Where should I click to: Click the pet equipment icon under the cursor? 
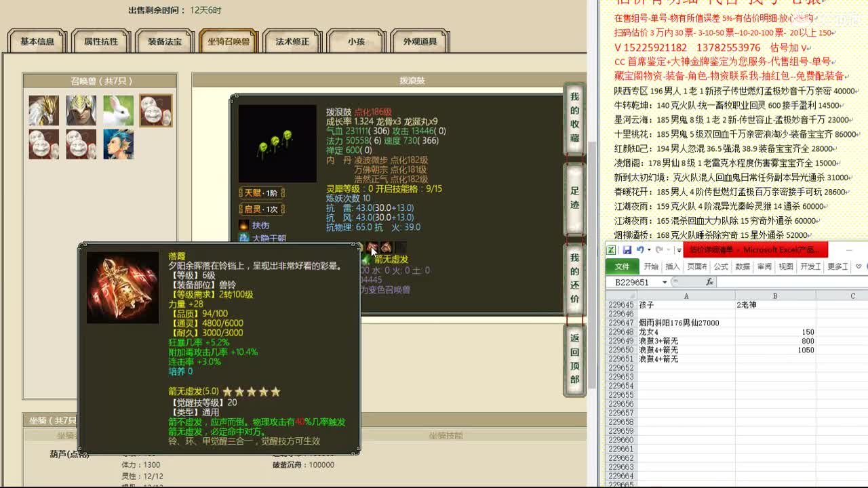click(x=372, y=248)
